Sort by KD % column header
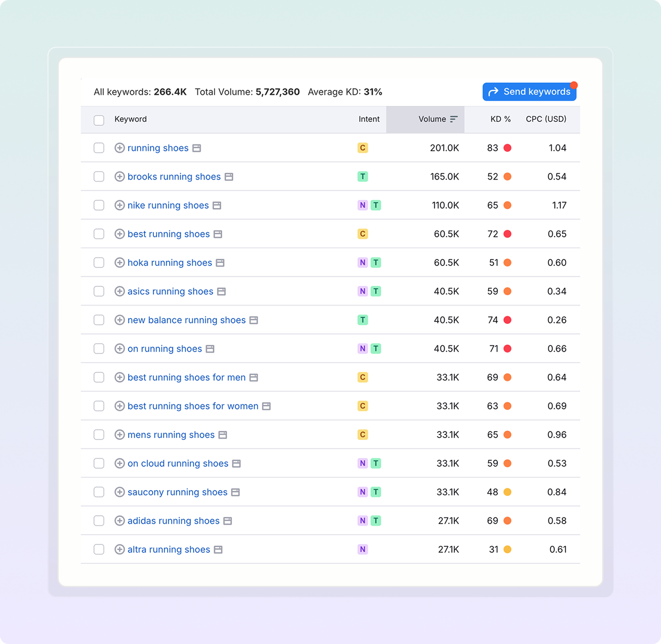Image resolution: width=661 pixels, height=644 pixels. [x=501, y=119]
